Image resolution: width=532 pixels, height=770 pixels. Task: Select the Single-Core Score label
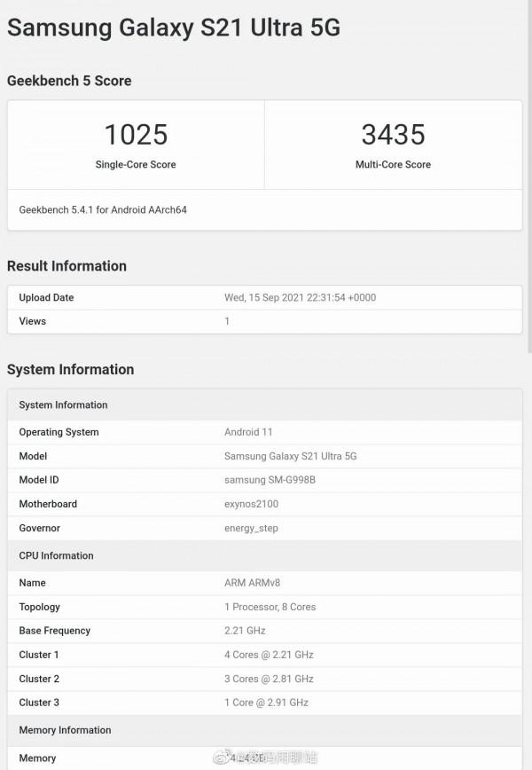[x=136, y=164]
